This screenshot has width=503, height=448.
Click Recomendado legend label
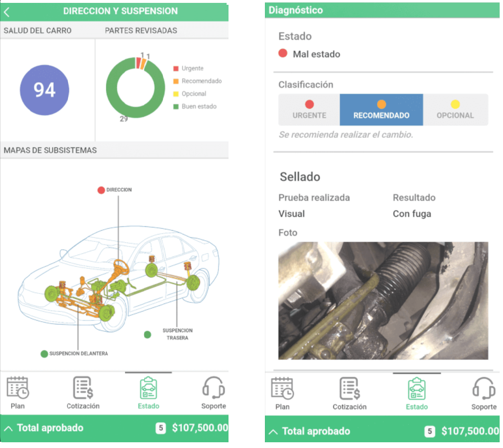[x=202, y=81]
